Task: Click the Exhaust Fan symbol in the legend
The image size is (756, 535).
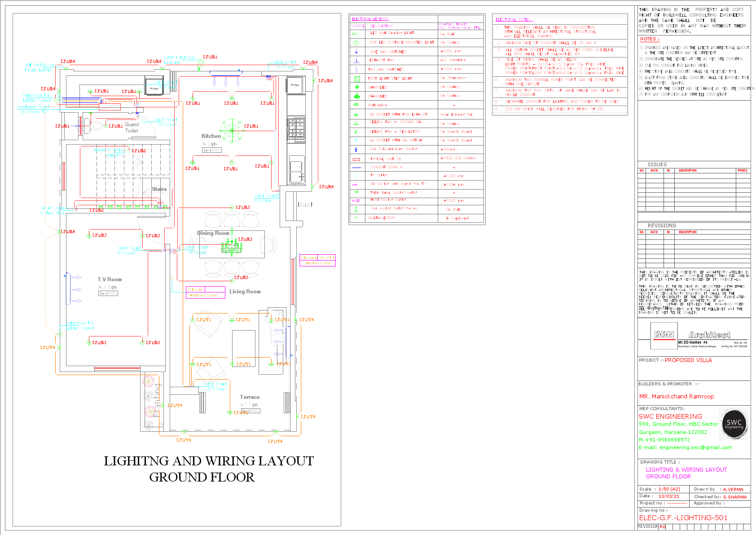Action: [x=356, y=60]
